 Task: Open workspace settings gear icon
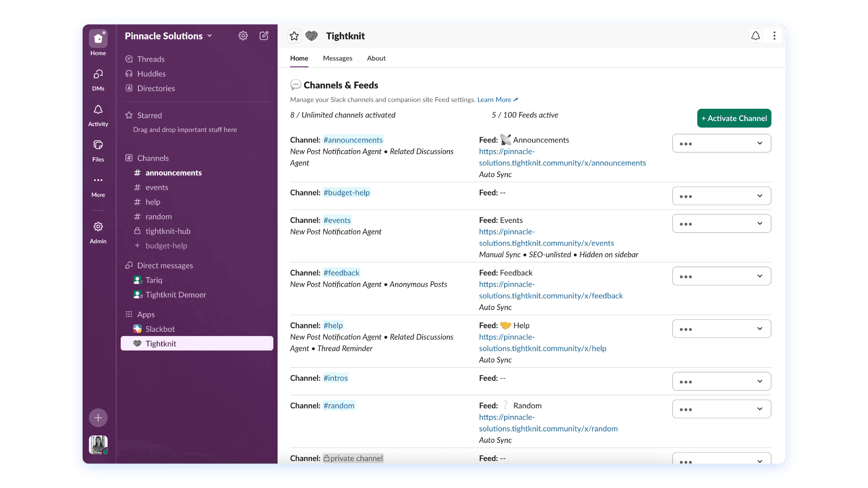tap(243, 36)
